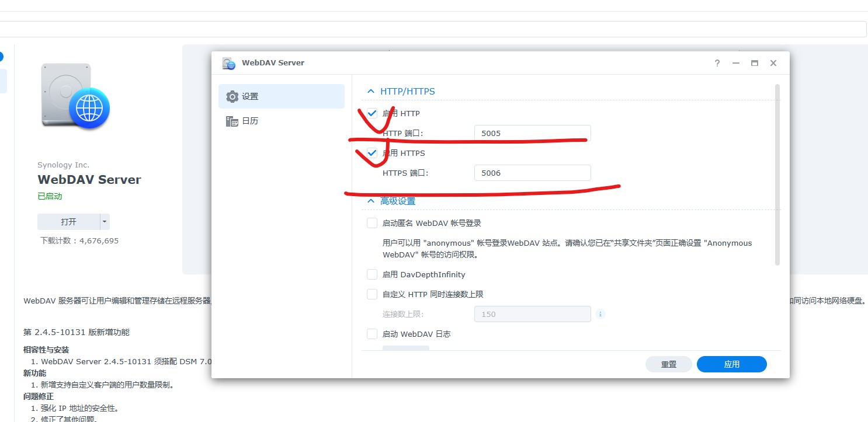868x422 pixels.
Task: Click the Synology Inc. developer name
Action: pos(64,165)
